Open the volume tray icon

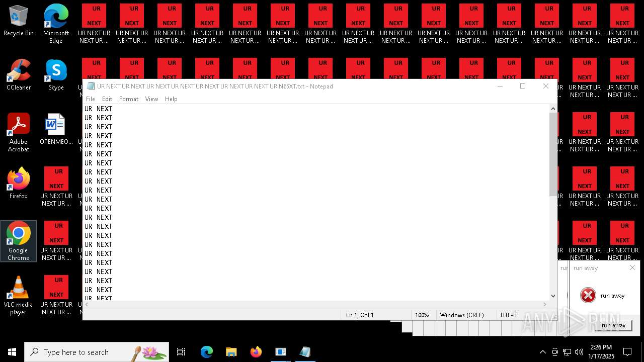[x=579, y=352]
